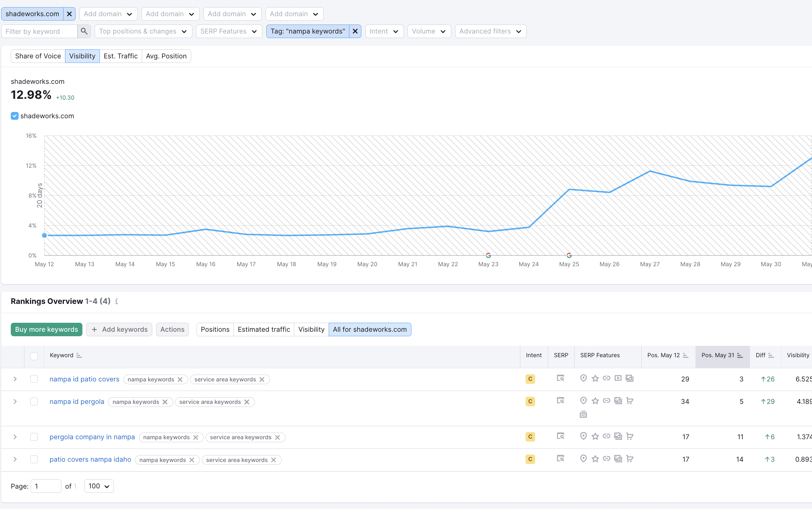The height and width of the screenshot is (509, 812).
Task: Select the Positions table view tab
Action: point(215,330)
